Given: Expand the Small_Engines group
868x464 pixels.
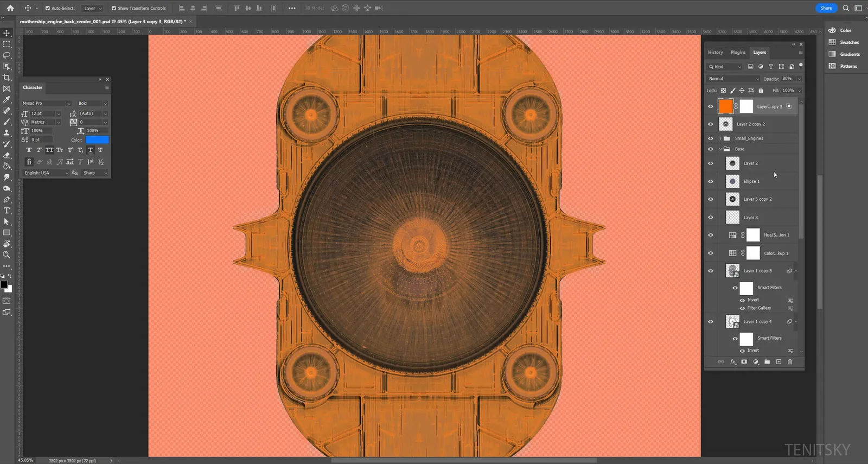Looking at the screenshot, I should (720, 138).
